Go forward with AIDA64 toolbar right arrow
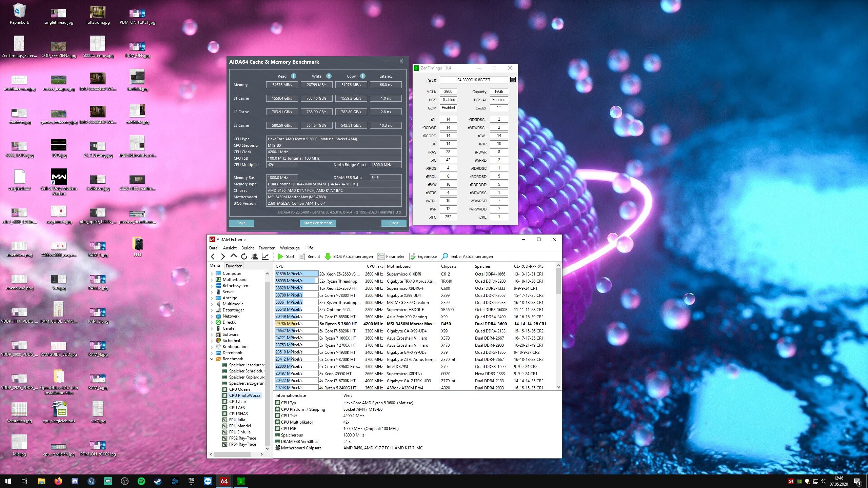The image size is (868, 488). [x=223, y=257]
